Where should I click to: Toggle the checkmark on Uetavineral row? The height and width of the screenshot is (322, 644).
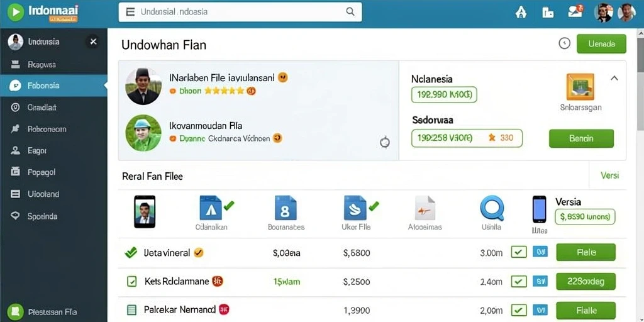tap(131, 253)
